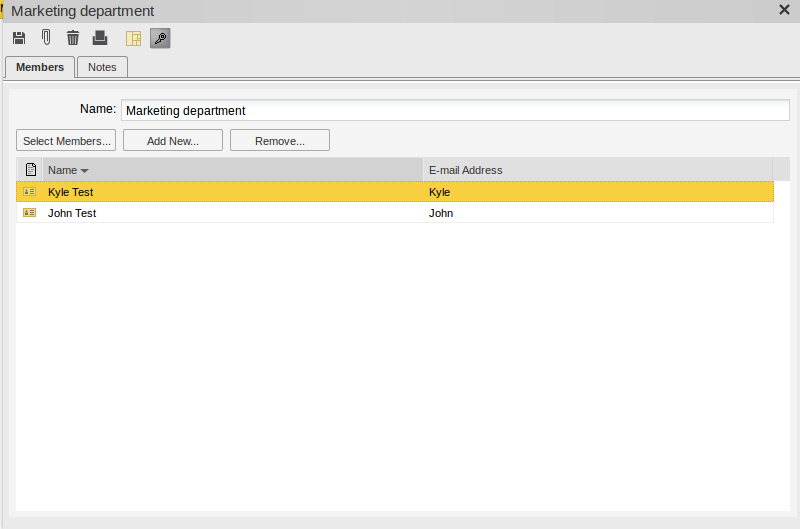Open the yellow categories grid icon
Image resolution: width=800 pixels, height=529 pixels.
[x=133, y=38]
